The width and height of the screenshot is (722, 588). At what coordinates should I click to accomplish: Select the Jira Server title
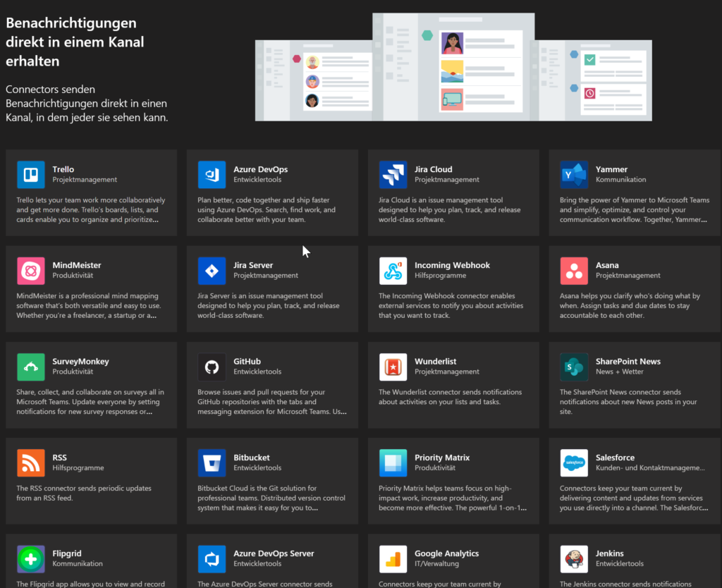(x=253, y=265)
